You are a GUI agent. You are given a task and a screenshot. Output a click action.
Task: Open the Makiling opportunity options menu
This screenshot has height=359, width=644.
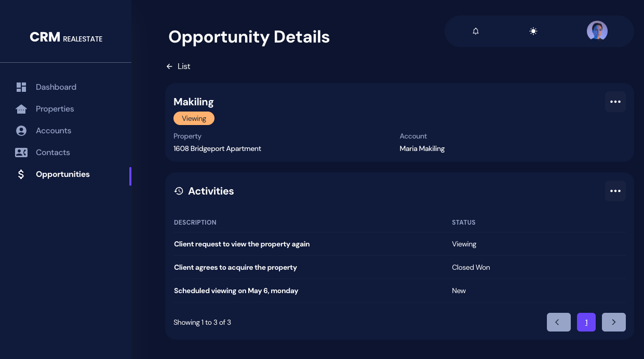tap(615, 102)
